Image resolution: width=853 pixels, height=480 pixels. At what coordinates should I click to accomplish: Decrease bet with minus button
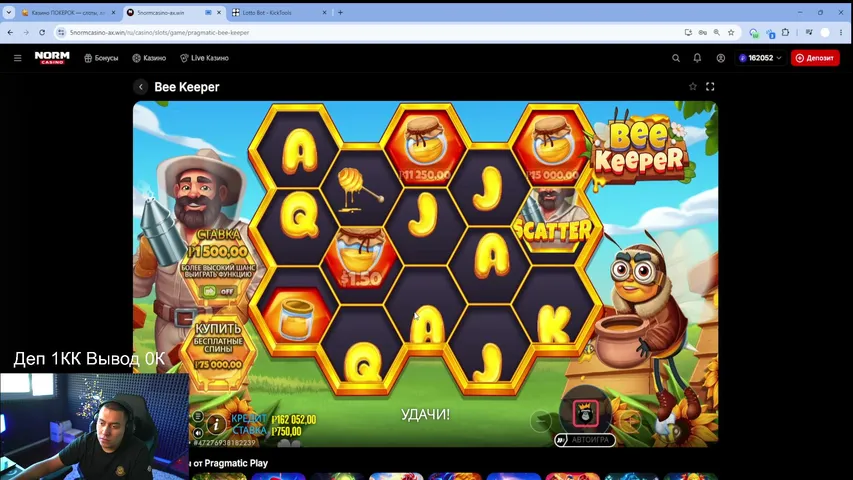[540, 421]
